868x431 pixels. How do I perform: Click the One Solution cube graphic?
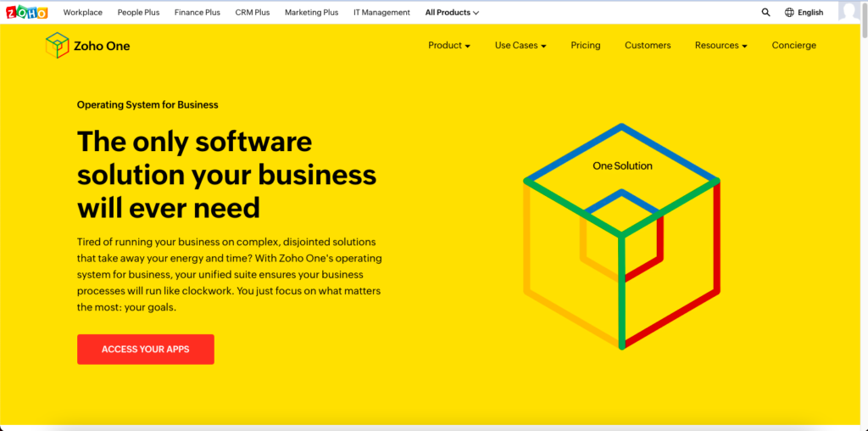click(x=621, y=237)
